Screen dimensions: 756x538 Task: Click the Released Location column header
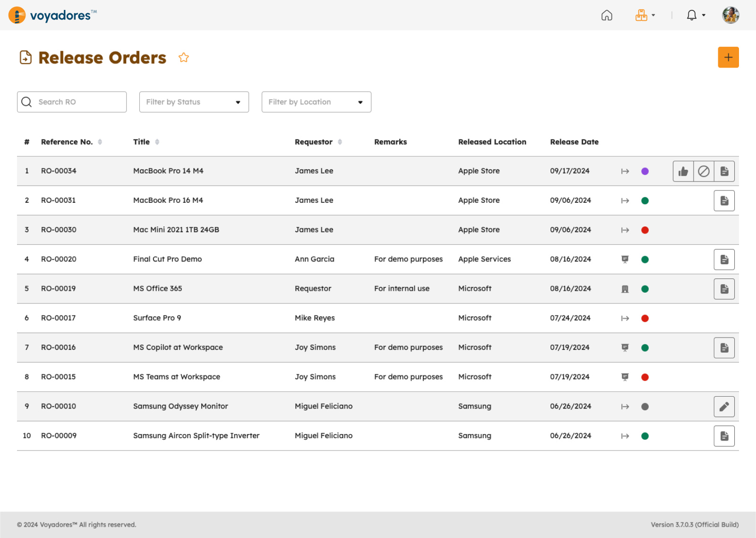(x=492, y=142)
